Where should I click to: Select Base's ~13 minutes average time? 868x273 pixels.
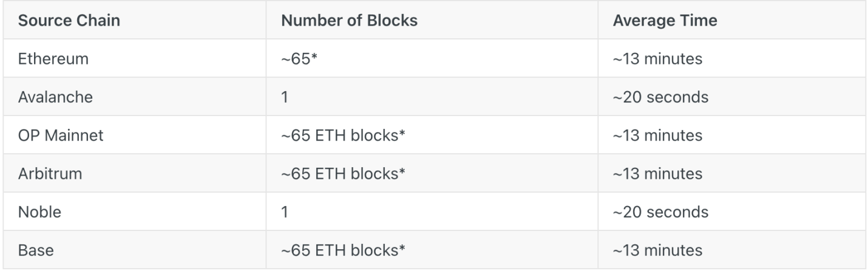pyautogui.click(x=657, y=251)
